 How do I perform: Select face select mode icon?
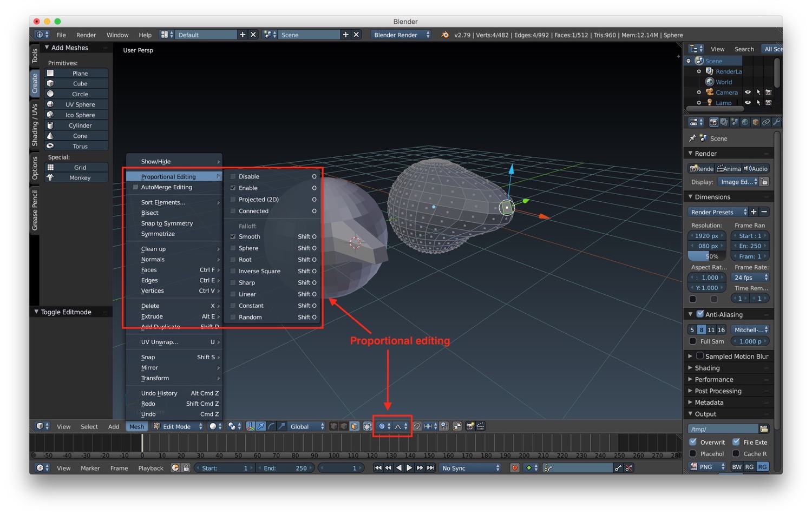click(354, 426)
